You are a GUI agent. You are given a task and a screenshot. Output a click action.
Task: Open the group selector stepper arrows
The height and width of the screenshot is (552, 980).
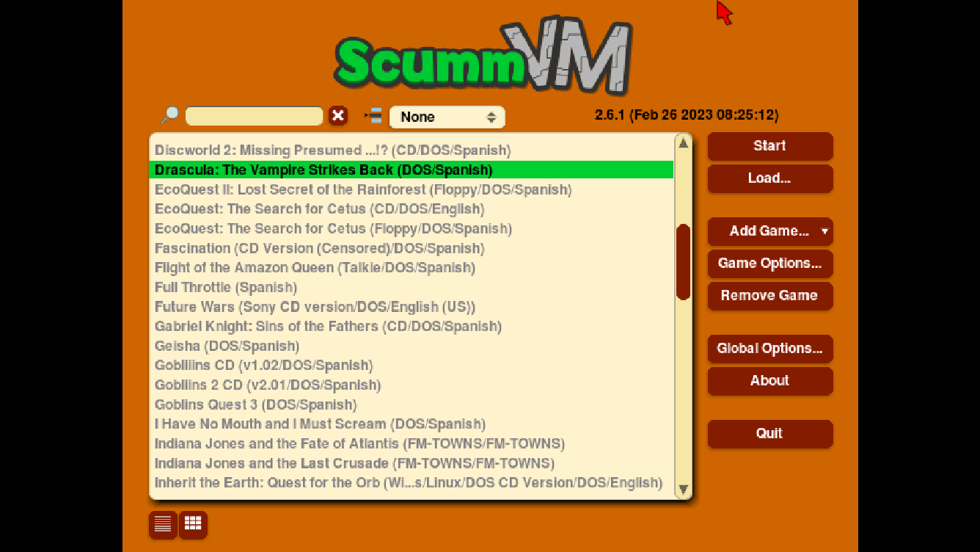(x=493, y=116)
